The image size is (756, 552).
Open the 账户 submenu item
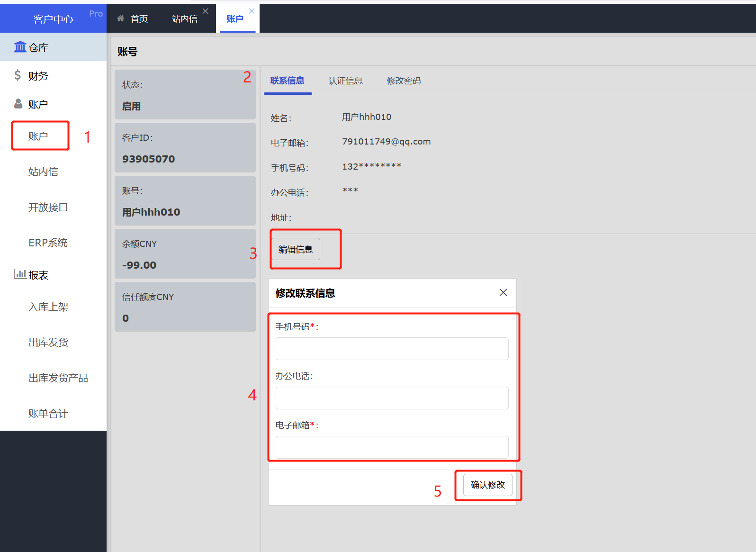[38, 136]
